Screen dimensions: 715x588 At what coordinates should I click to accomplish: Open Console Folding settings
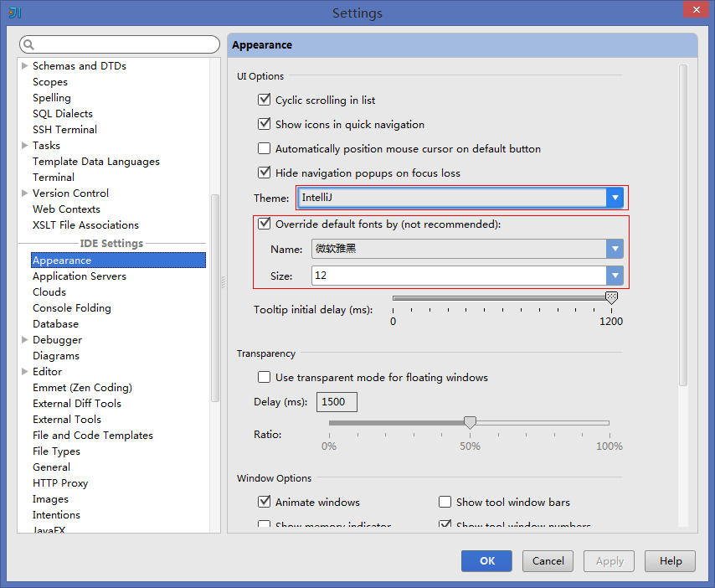[x=72, y=308]
